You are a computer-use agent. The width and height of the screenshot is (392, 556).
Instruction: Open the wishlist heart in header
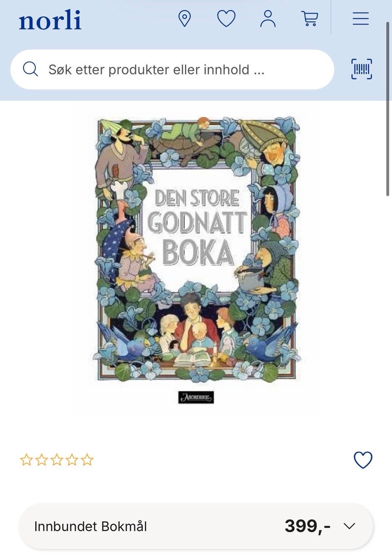226,19
